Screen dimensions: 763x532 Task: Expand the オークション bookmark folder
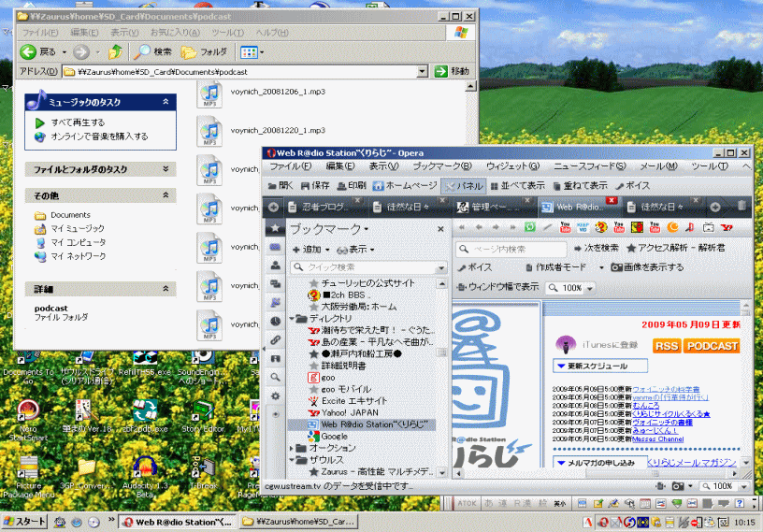click(292, 448)
